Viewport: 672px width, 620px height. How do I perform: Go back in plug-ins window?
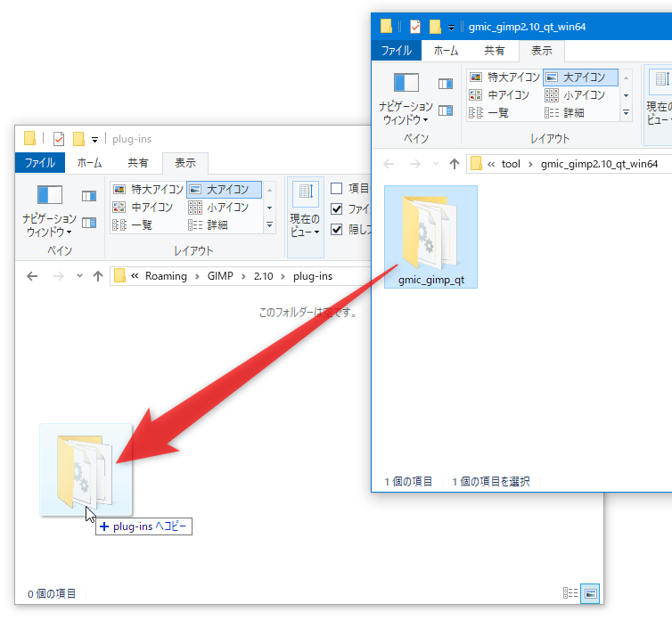(x=32, y=276)
